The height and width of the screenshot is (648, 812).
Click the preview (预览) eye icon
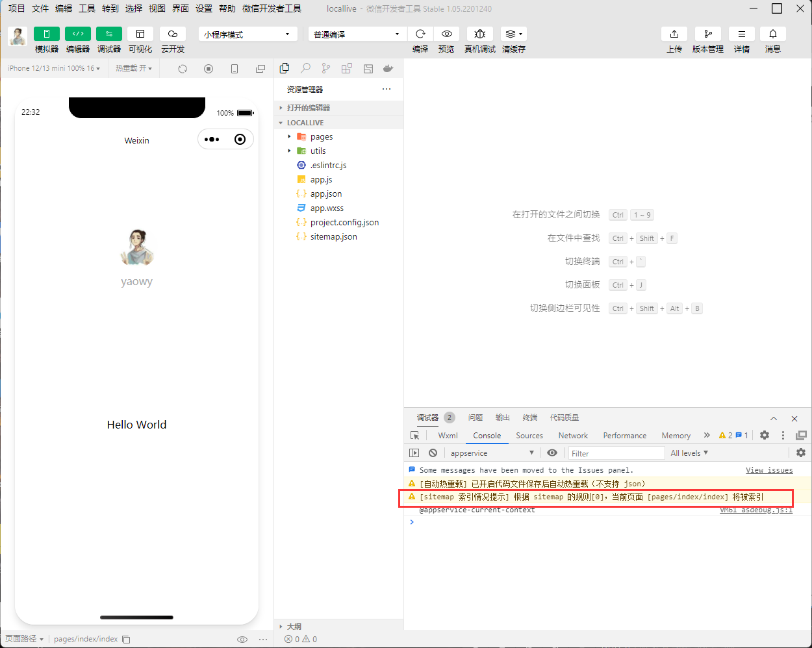(x=447, y=34)
